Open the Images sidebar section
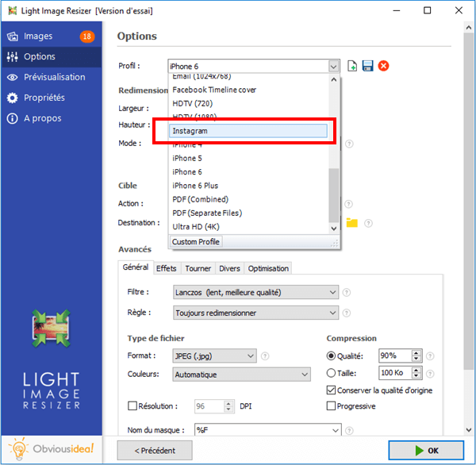The width and height of the screenshot is (476, 465). [x=51, y=37]
